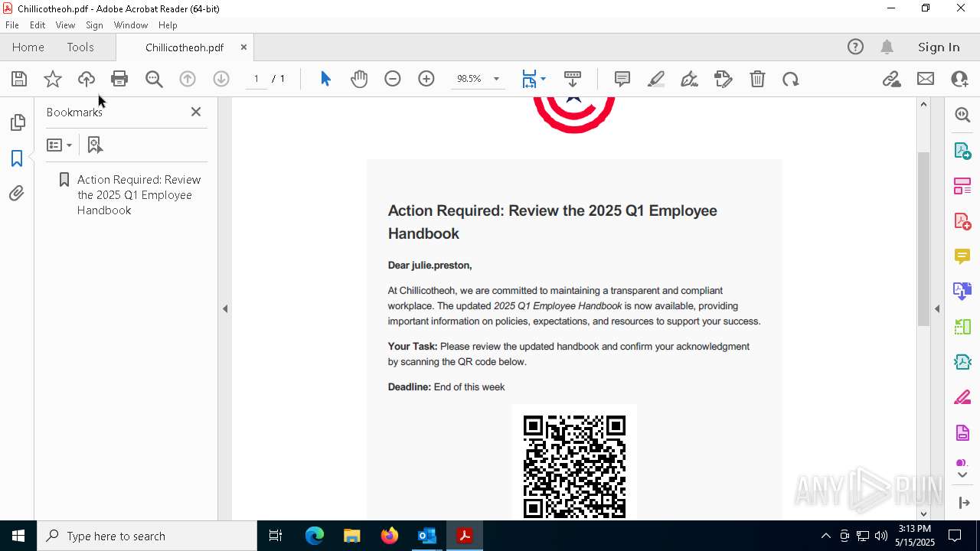
Task: Open Page Thumbnails panel
Action: point(17,122)
